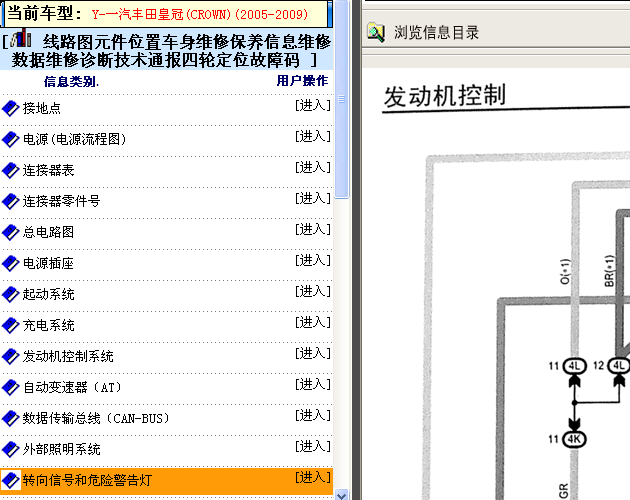Screen dimensions: 630x500
Task: Click the book icon beside 外部照明系统
Action: (x=10, y=449)
